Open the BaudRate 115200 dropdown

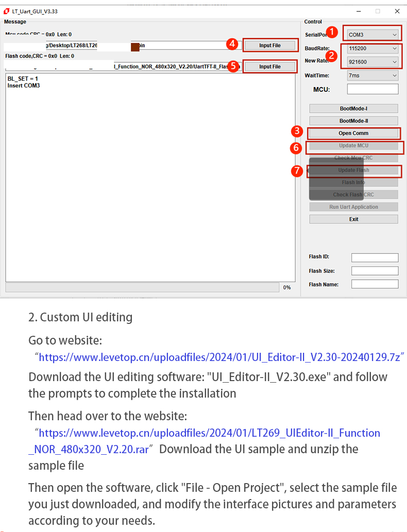372,48
